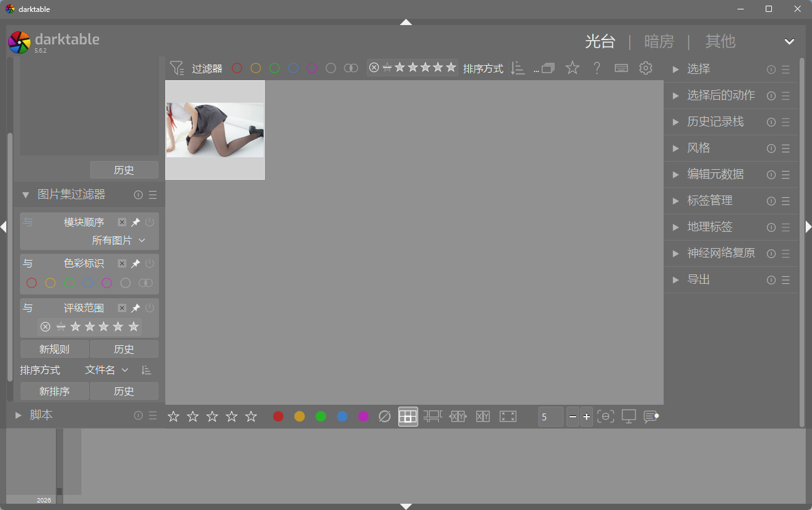Click the 新排序 button
Image resolution: width=812 pixels, height=510 pixels.
54,392
